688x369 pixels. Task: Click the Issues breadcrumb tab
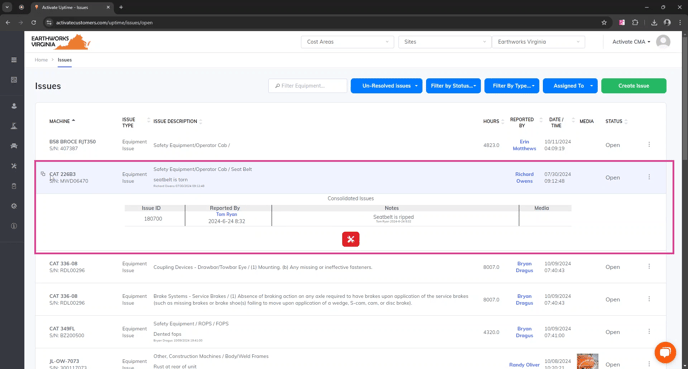(x=64, y=60)
